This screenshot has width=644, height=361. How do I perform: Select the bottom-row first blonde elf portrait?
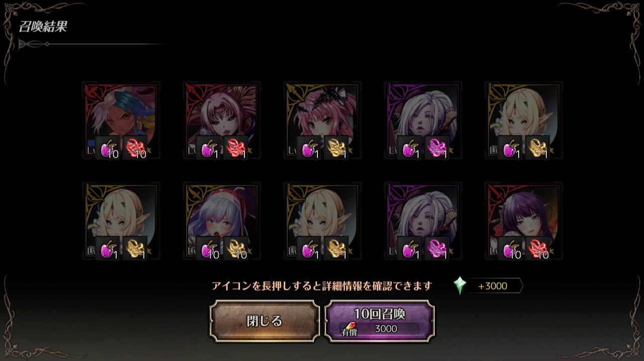[121, 222]
